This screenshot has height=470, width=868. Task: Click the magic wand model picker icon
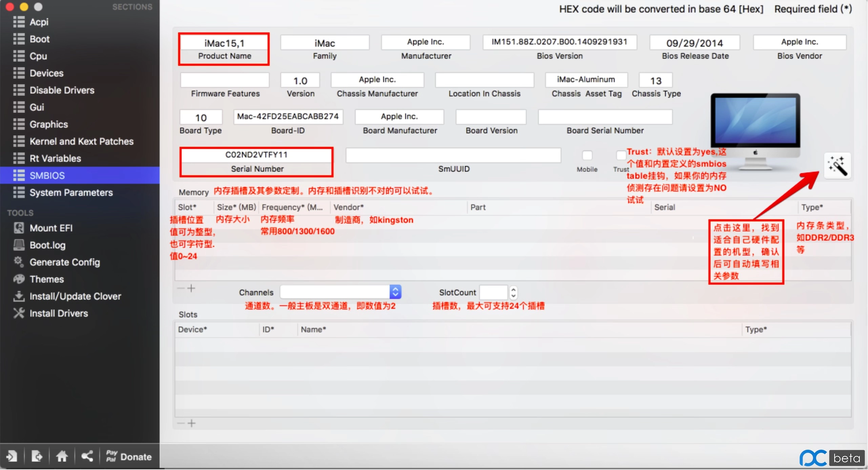[x=838, y=166]
